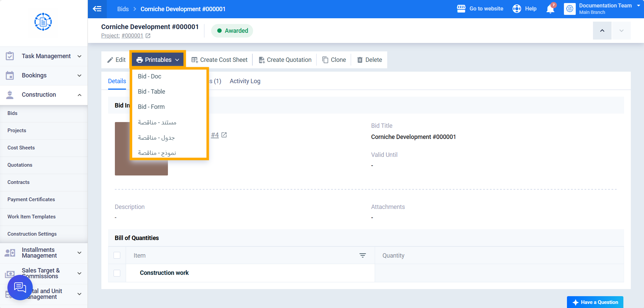This screenshot has height=308, width=644.
Task: Click the Go to website storefront icon
Action: pyautogui.click(x=461, y=9)
